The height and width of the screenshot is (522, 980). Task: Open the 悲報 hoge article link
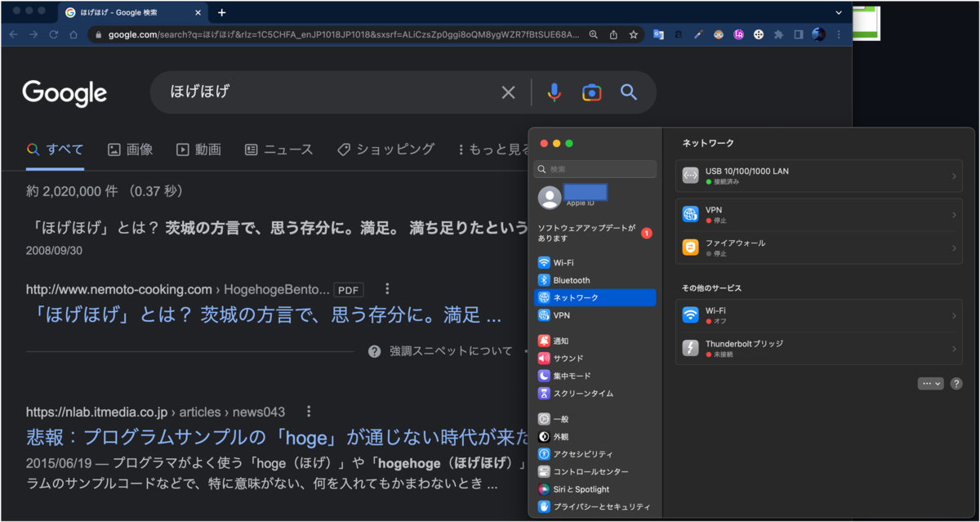[278, 437]
